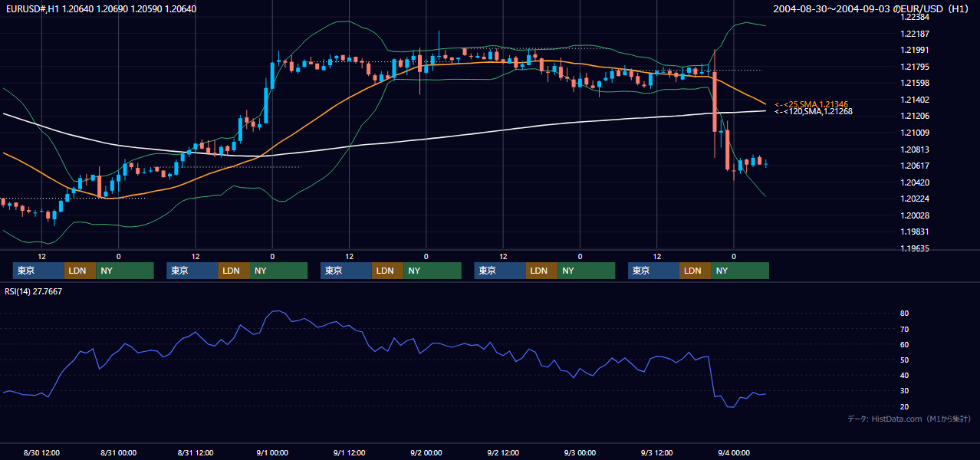Image resolution: width=980 pixels, height=460 pixels.
Task: Click the NY session block for 8/30
Action: [x=125, y=271]
